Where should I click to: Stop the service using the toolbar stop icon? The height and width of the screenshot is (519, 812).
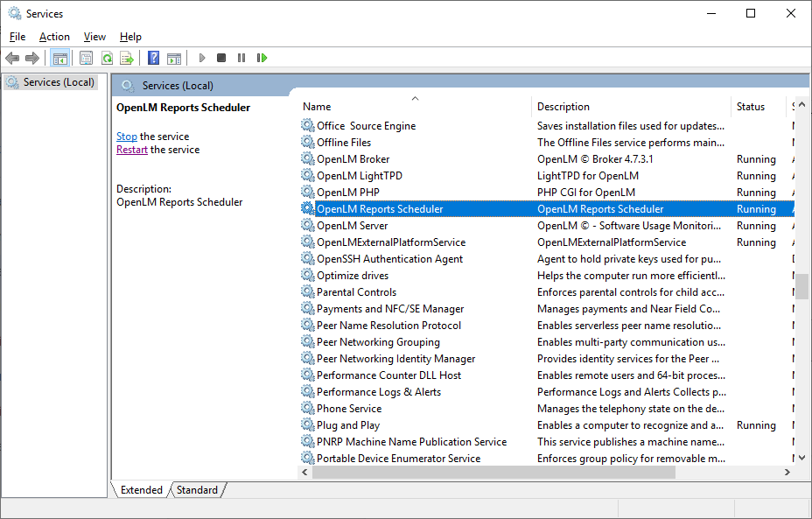click(221, 58)
